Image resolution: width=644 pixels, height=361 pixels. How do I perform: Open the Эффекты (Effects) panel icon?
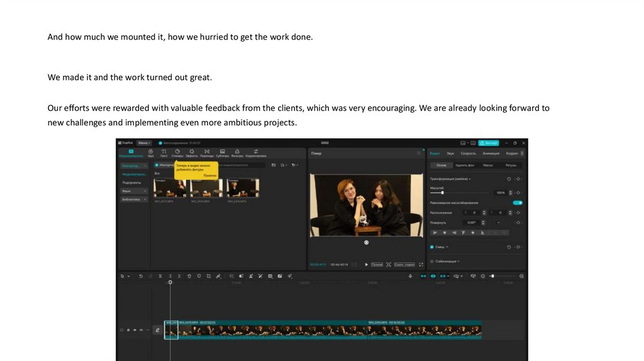192,152
